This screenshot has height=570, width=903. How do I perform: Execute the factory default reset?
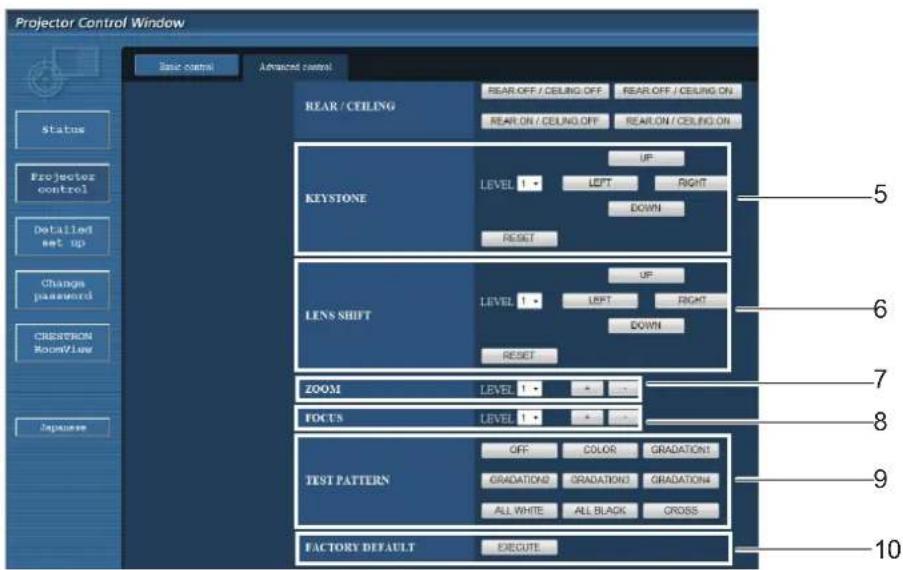(519, 548)
